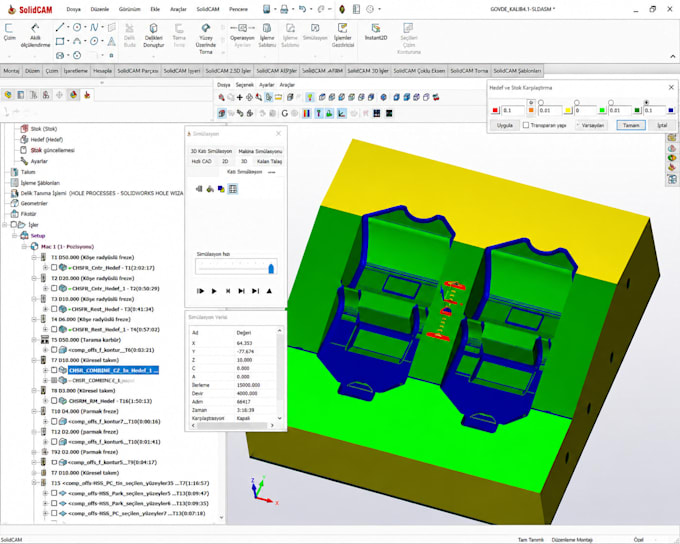Image resolution: width=680 pixels, height=544 pixels.
Task: Click the Stok (Stok) tree item
Action: 43,129
